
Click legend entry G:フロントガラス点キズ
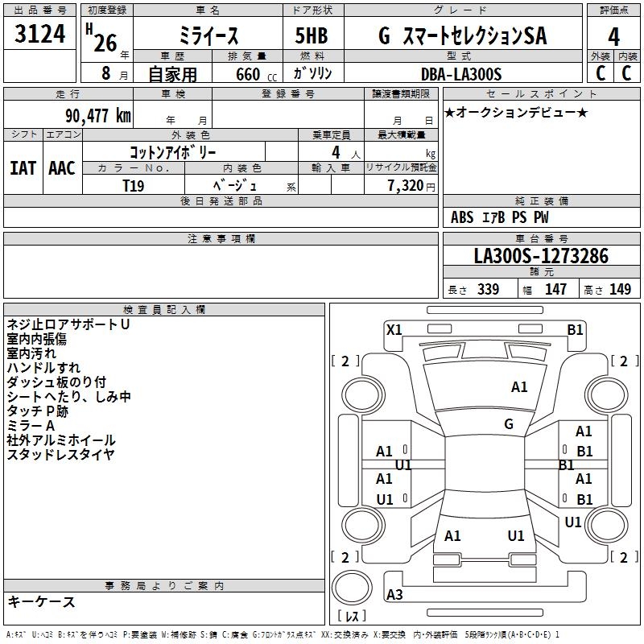[x=283, y=634]
